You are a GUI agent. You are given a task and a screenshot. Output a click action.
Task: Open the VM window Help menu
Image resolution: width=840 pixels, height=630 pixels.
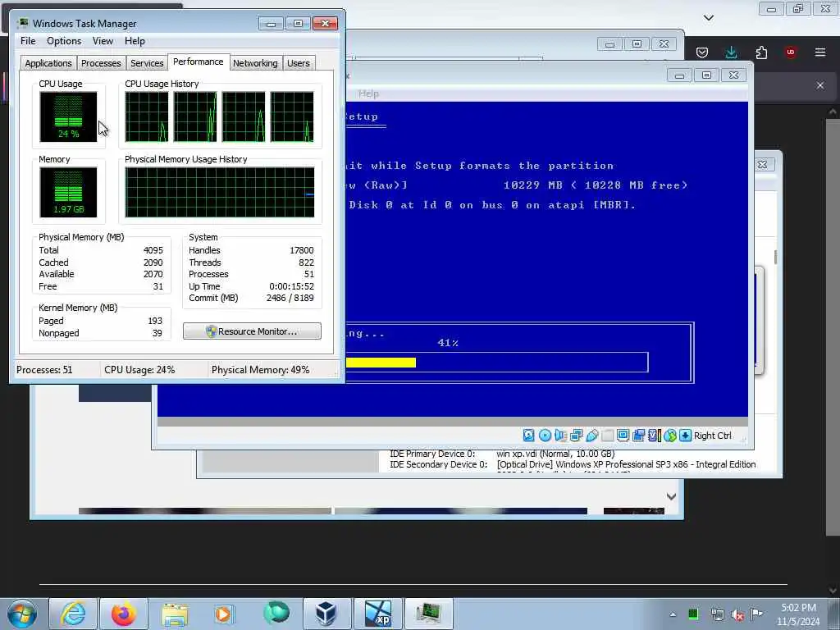pos(368,94)
